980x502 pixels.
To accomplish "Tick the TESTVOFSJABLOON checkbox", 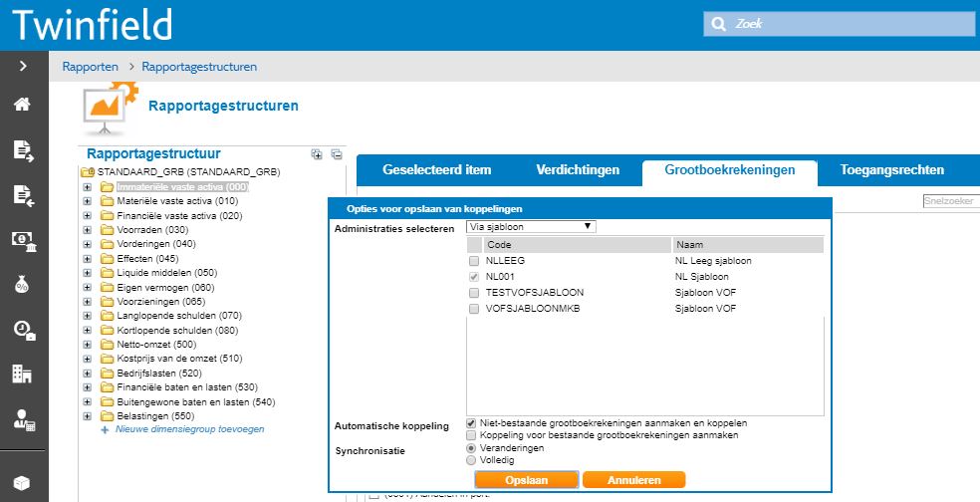I will [474, 293].
